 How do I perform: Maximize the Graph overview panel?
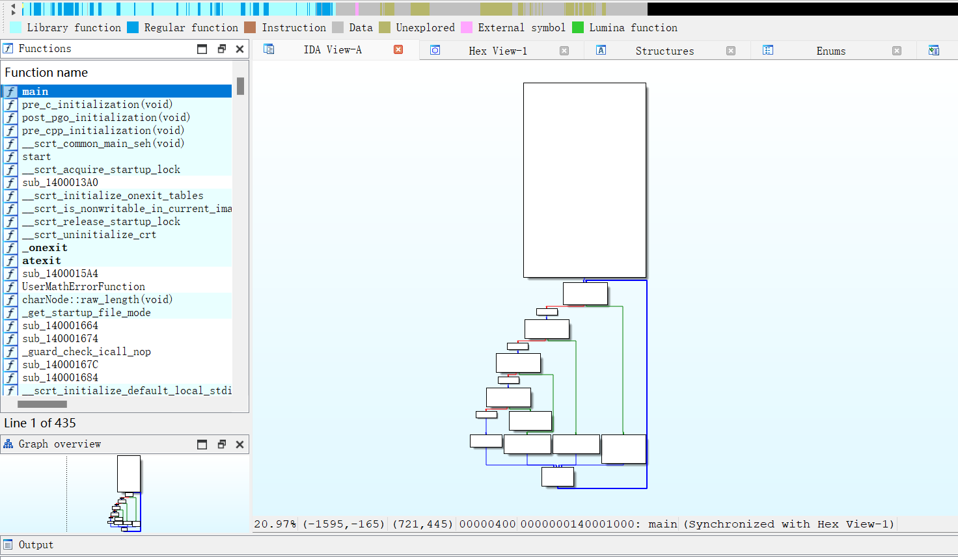tap(202, 444)
